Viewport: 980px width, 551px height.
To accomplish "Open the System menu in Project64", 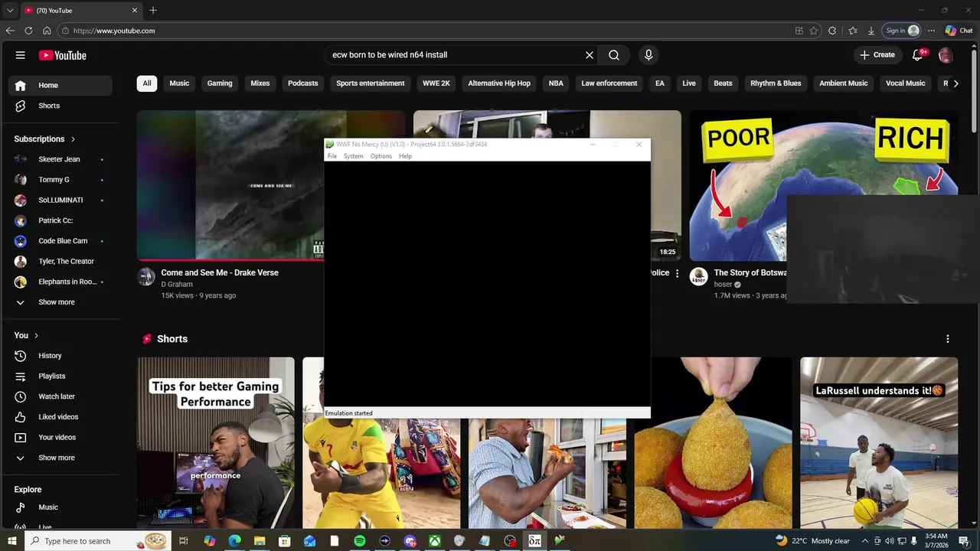I will coord(353,156).
